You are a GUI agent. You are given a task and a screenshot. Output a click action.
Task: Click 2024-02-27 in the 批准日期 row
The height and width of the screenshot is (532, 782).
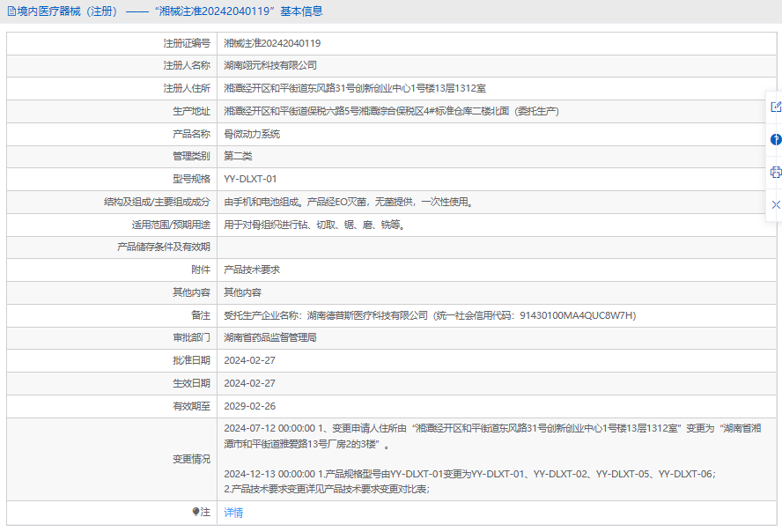(x=250, y=360)
